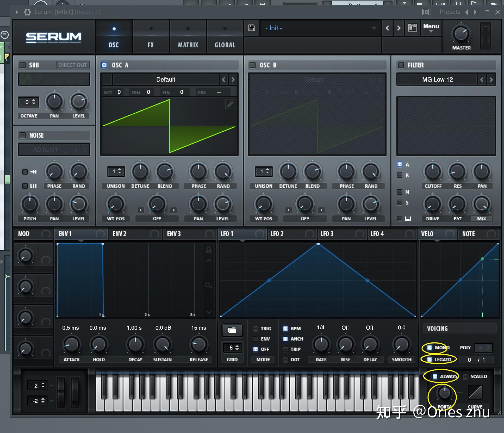The height and width of the screenshot is (433, 504).
Task: Toggle the LEGATO checkbox
Action: (x=430, y=360)
